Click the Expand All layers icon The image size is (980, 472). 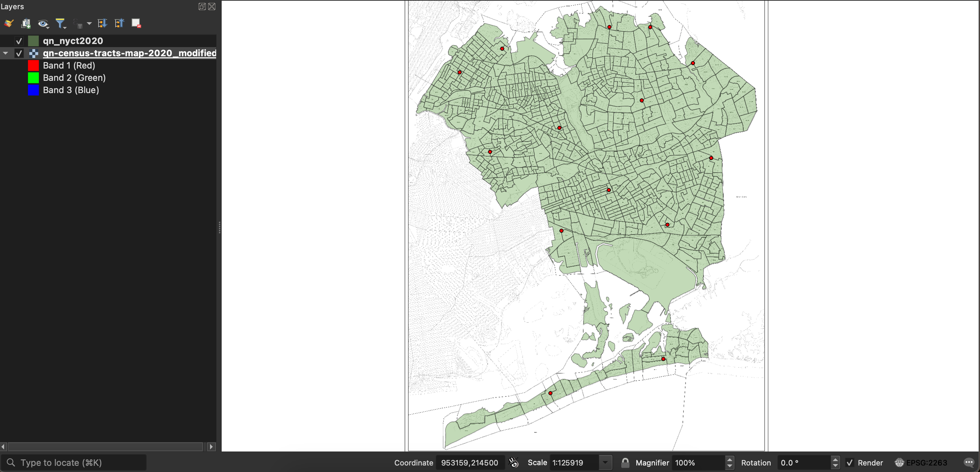coord(102,24)
